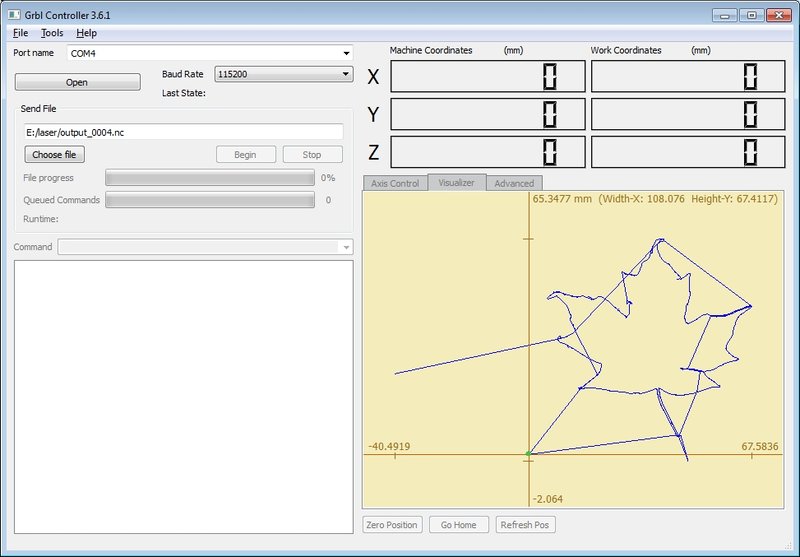Click the 'Width-X: 108.076' text
The width and height of the screenshot is (800, 557).
tap(643, 199)
